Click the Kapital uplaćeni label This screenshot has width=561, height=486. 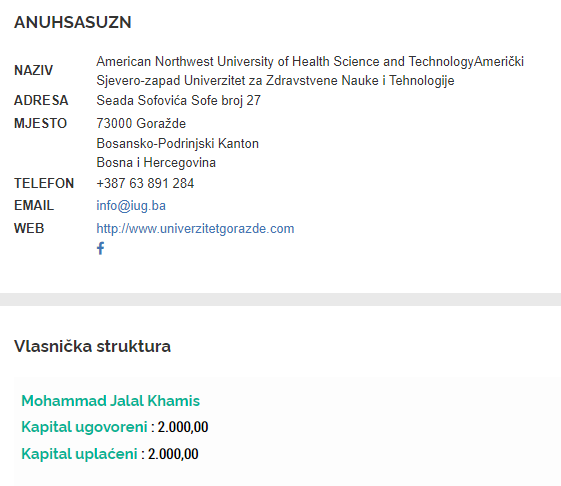(x=79, y=454)
